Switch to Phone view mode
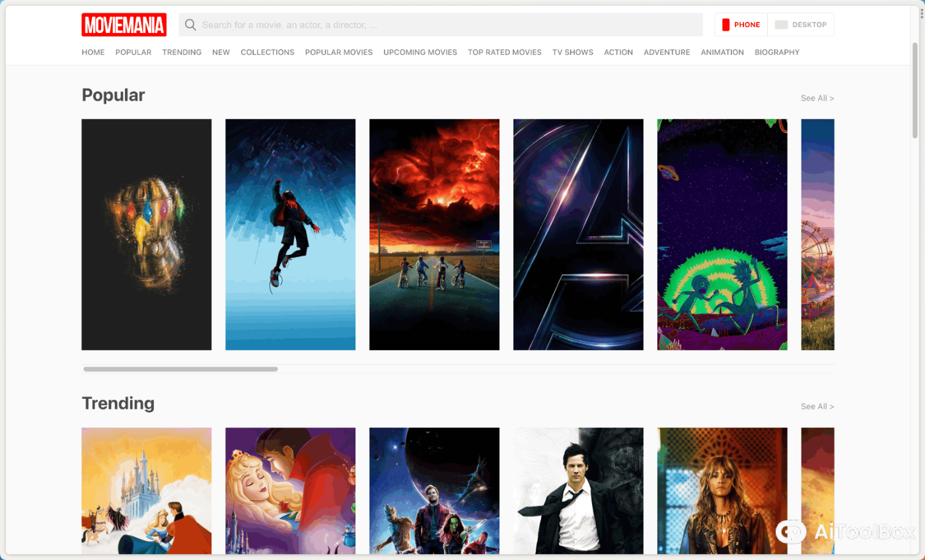Image resolution: width=925 pixels, height=560 pixels. pos(741,25)
